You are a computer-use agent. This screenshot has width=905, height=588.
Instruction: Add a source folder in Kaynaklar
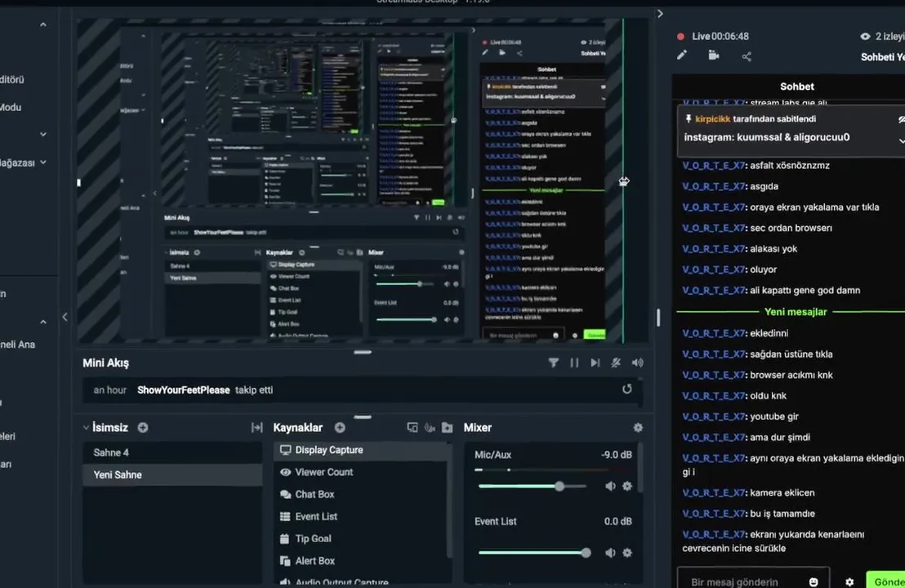coord(448,428)
